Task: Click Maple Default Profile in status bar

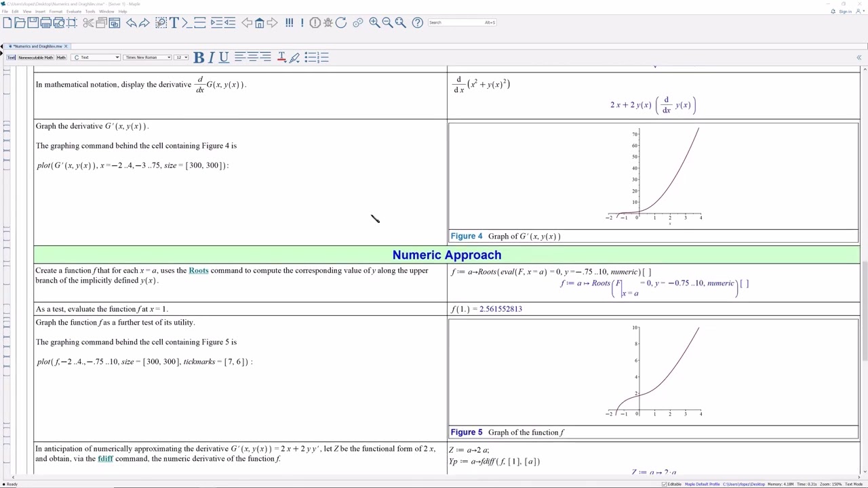Action: tap(702, 484)
